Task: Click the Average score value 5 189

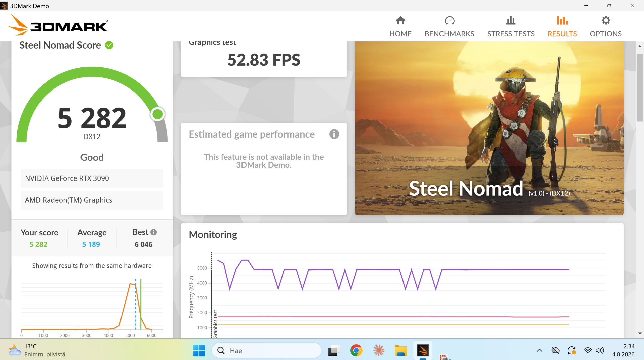Action: (x=91, y=244)
